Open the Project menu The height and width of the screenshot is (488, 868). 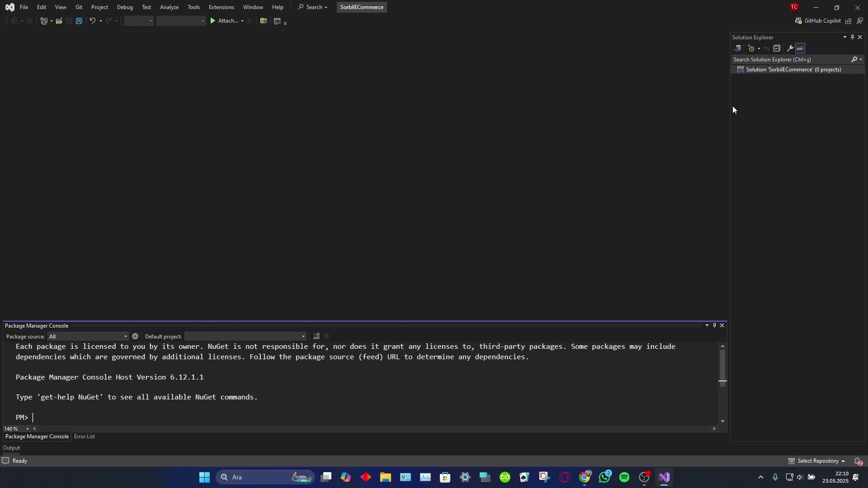click(x=99, y=7)
